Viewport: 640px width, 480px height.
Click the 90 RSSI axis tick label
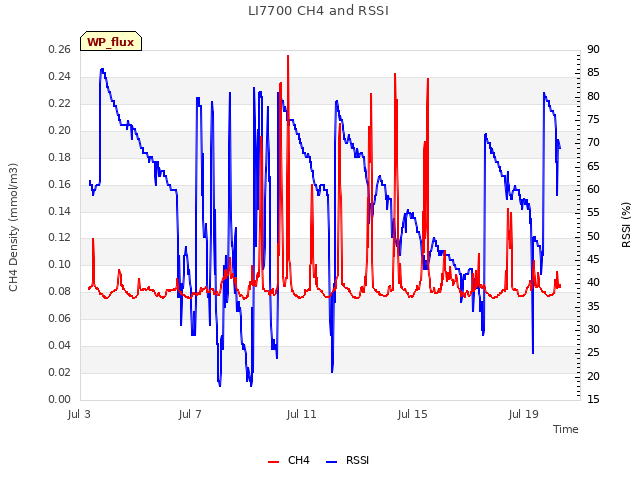point(593,49)
